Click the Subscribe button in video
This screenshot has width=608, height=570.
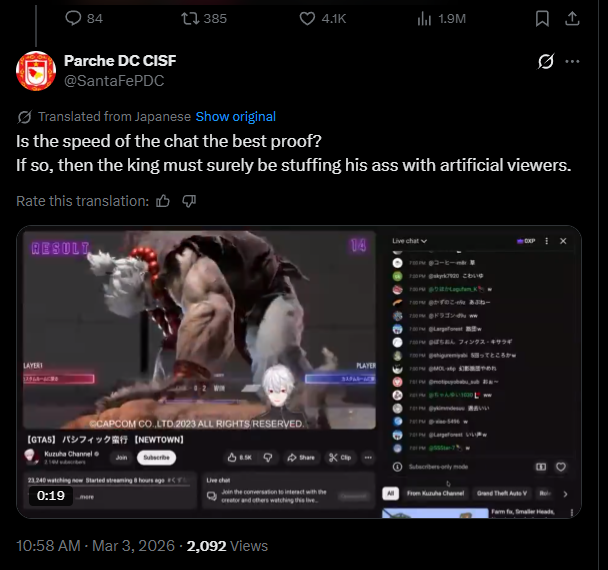click(156, 458)
